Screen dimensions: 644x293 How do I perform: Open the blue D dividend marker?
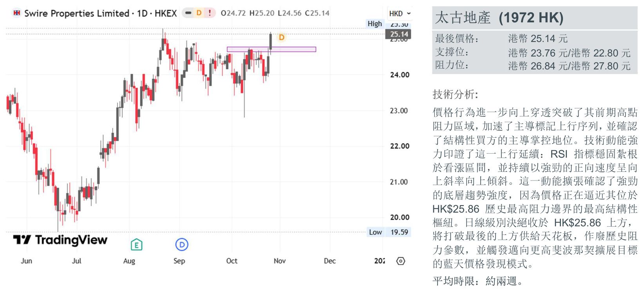click(182, 245)
